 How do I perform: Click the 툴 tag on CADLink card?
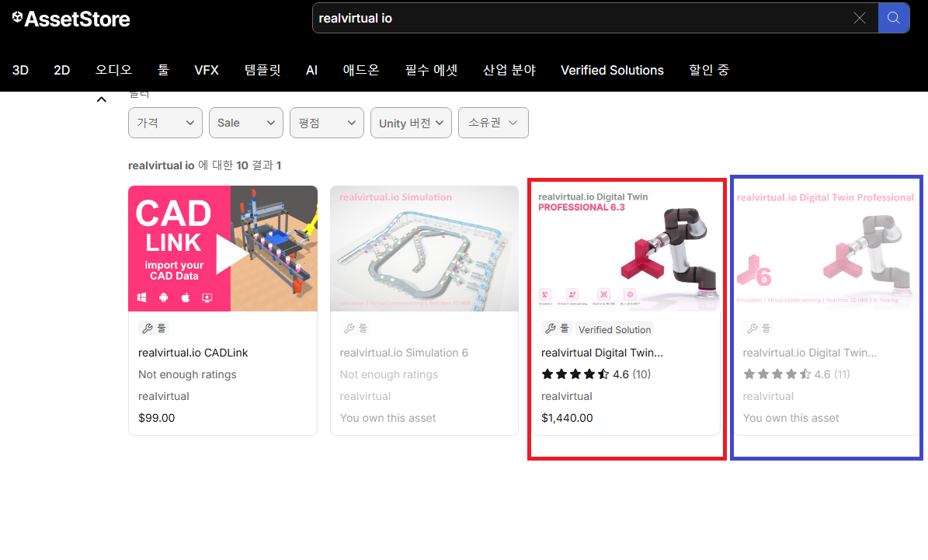155,328
